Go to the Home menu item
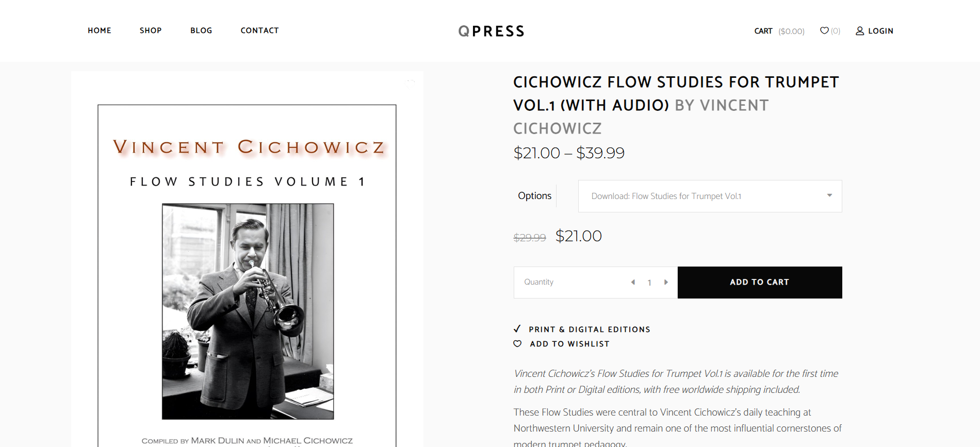980x447 pixels. click(100, 30)
